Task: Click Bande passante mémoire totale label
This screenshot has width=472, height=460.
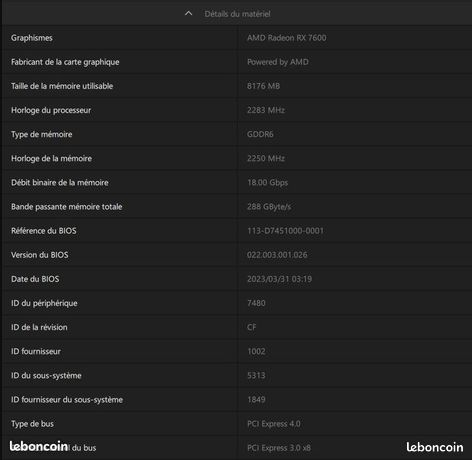Action: (67, 207)
